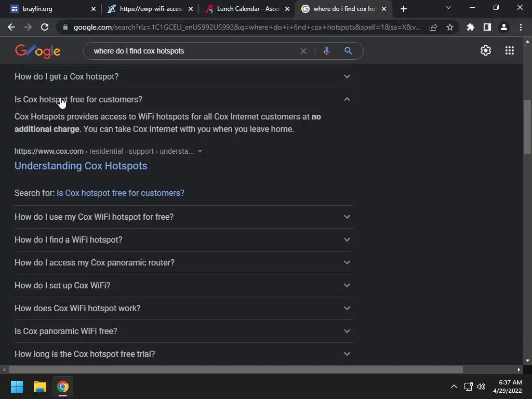This screenshot has height=399, width=532.
Task: Open File Explorer from the taskbar
Action: pos(39,387)
